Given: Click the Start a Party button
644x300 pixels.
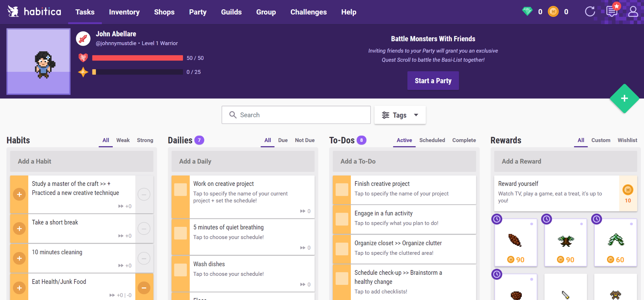Looking at the screenshot, I should [x=433, y=81].
